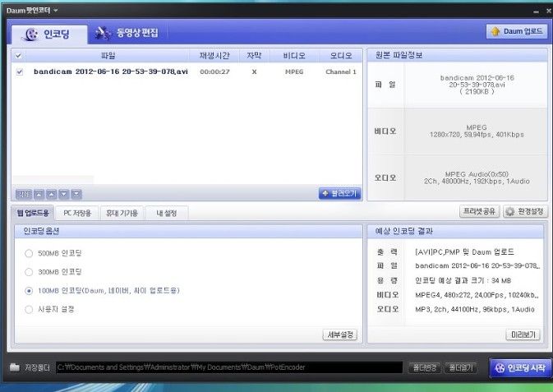553x392 pixels.
Task: Click the film reel icon on the 인코딩 tab
Action: tap(31, 35)
